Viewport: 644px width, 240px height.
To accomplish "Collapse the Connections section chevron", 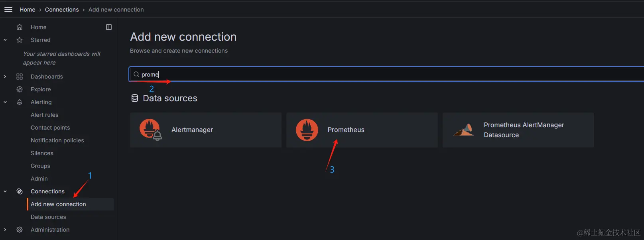I will (x=5, y=191).
